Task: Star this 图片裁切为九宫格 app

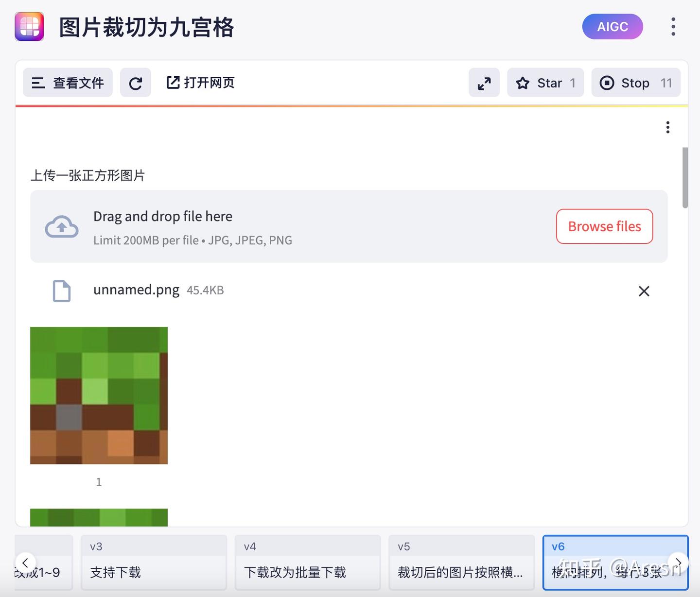Action: click(x=545, y=83)
